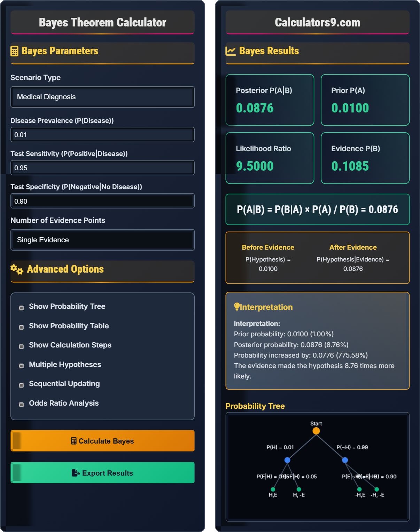Enable Show Probability Tree checkbox
Viewport: 420px width, 532px height.
pos(21,308)
